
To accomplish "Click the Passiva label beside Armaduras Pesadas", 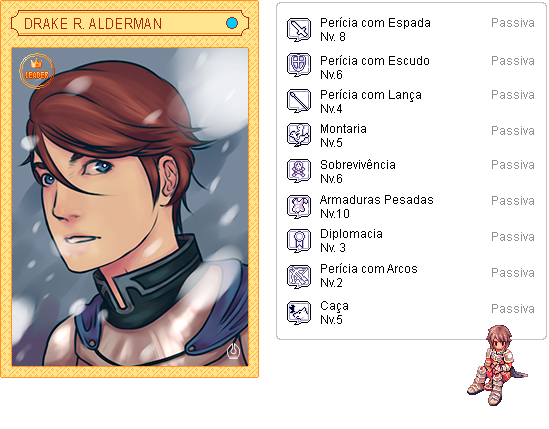I will pos(513,201).
